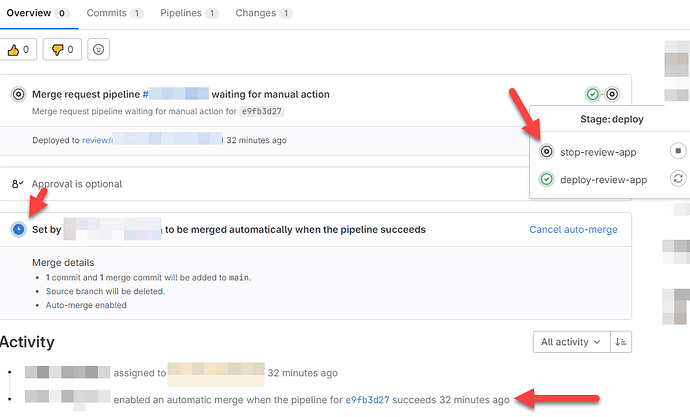Open commit e9fb3d27 link in activity
The image size is (690, 417).
[367, 399]
